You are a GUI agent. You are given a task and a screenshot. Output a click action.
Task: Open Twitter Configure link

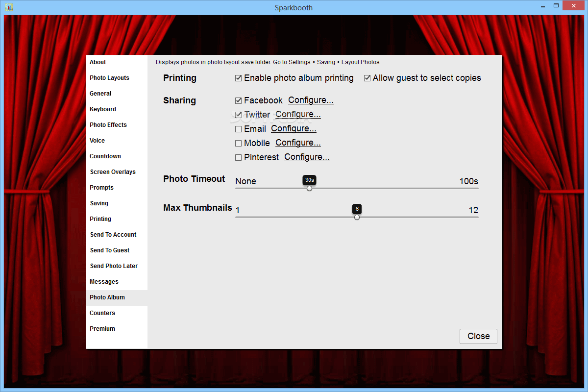[x=298, y=114]
